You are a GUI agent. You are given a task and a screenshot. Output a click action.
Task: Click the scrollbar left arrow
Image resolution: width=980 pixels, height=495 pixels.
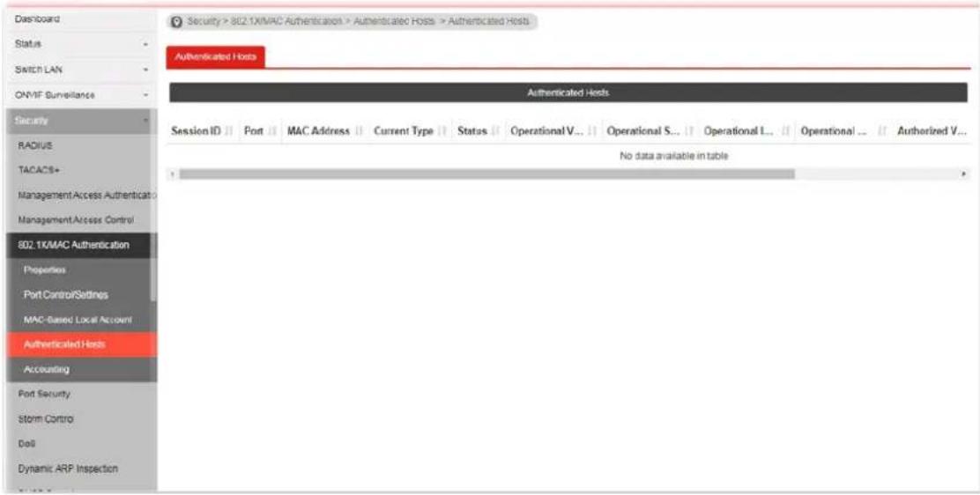pos(173,174)
